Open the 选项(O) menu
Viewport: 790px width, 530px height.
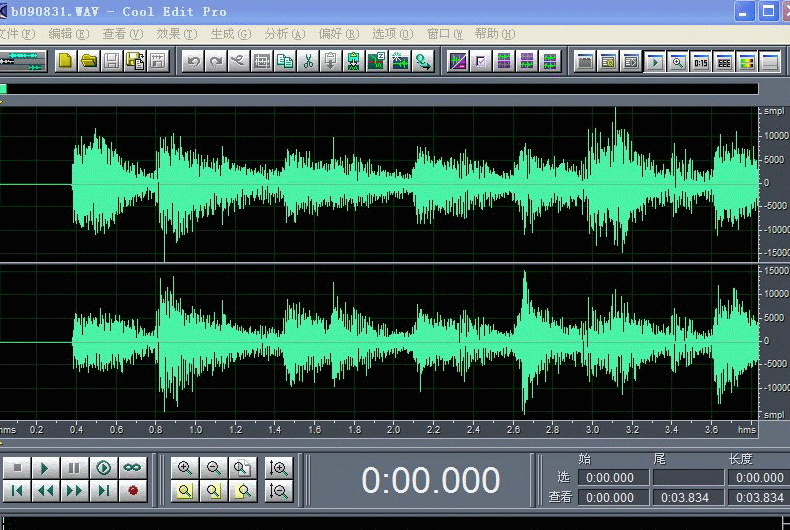(x=392, y=34)
